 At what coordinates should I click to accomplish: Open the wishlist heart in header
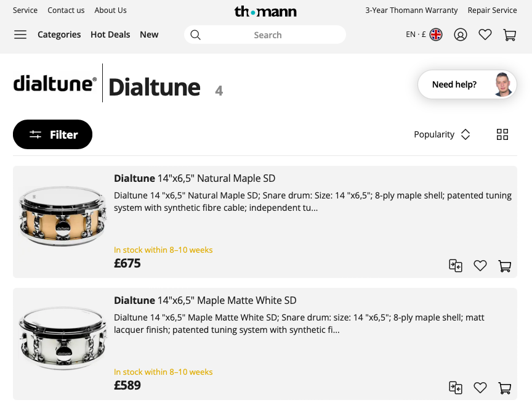(485, 35)
